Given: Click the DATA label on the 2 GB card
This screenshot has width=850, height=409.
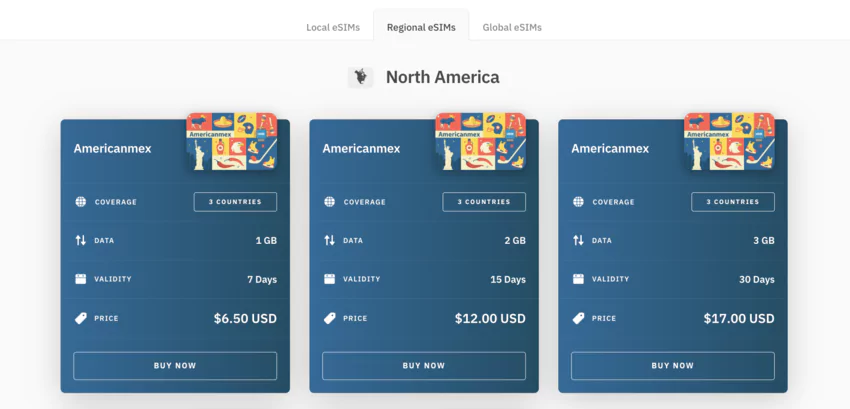Looking at the screenshot, I should pos(353,240).
